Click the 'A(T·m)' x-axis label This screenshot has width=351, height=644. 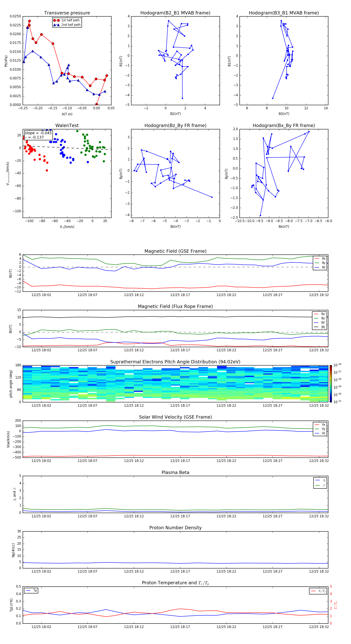tap(67, 114)
